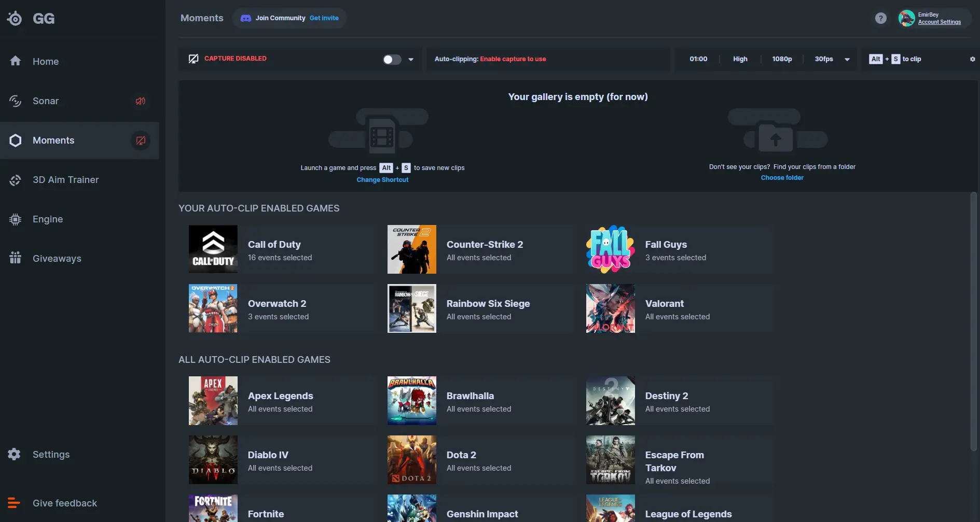
Task: Open the Rainbow Six Siege thumbnail
Action: [x=412, y=308]
